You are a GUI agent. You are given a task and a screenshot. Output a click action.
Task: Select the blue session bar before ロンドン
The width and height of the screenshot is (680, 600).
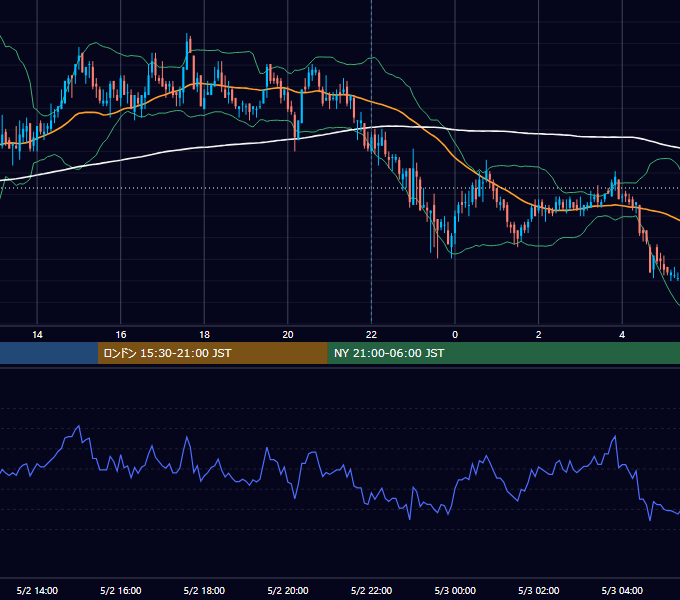[49, 353]
